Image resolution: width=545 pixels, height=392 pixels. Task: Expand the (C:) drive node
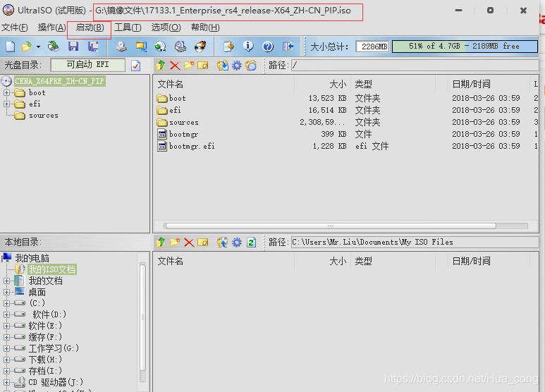(x=6, y=303)
